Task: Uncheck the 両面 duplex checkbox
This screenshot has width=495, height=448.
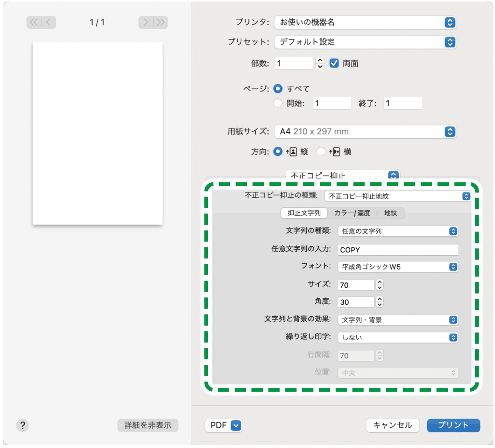Action: click(335, 63)
